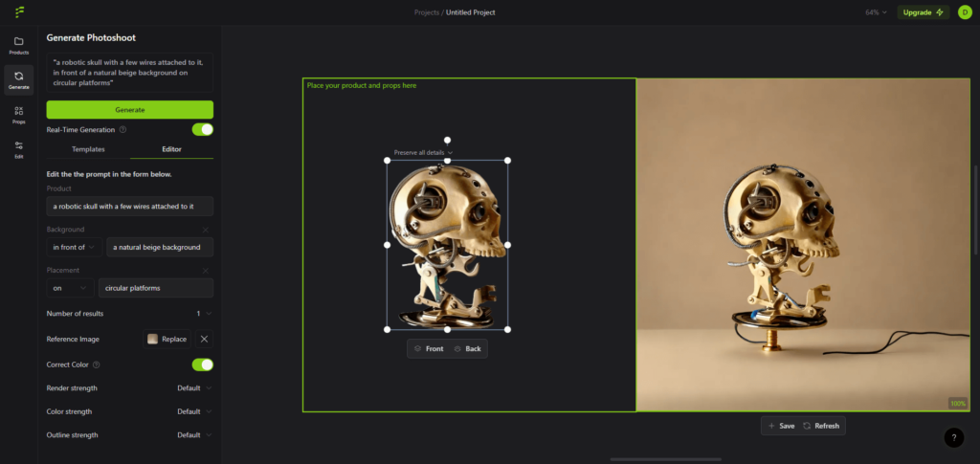Click the vertical scrollbar on the right

976,210
